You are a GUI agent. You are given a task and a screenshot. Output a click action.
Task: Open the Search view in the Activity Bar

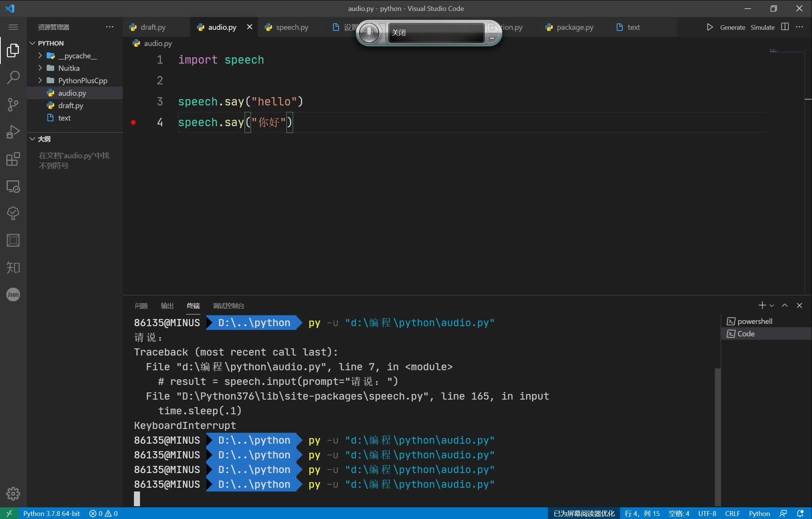coord(13,77)
